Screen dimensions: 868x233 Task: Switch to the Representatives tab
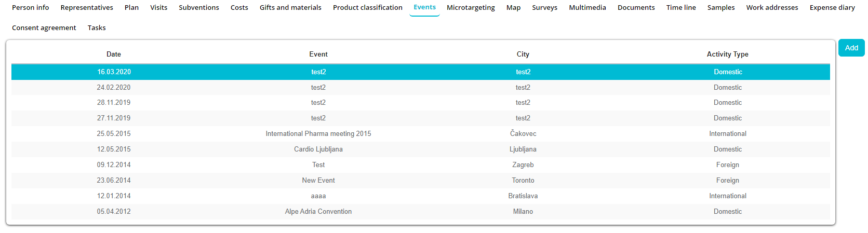(x=87, y=8)
